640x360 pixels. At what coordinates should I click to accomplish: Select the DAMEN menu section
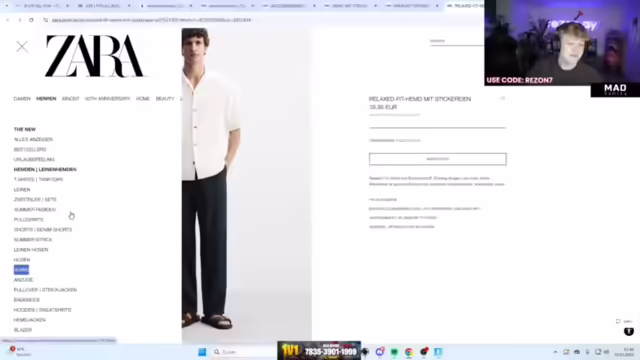(x=22, y=99)
